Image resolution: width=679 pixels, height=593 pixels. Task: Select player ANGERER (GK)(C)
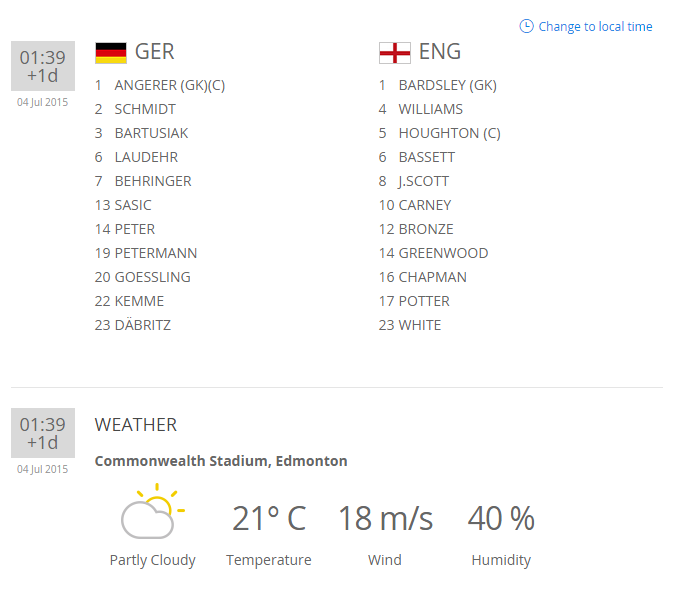(169, 85)
